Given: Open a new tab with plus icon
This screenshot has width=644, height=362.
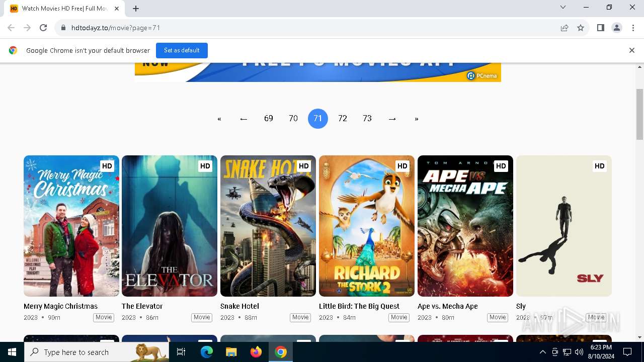Looking at the screenshot, I should 136,9.
